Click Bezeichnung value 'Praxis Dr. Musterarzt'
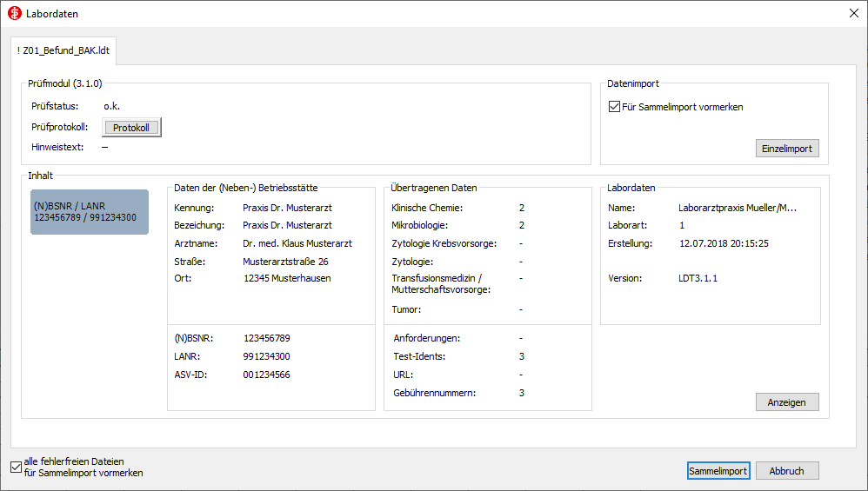Image resolution: width=868 pixels, height=491 pixels. click(287, 225)
